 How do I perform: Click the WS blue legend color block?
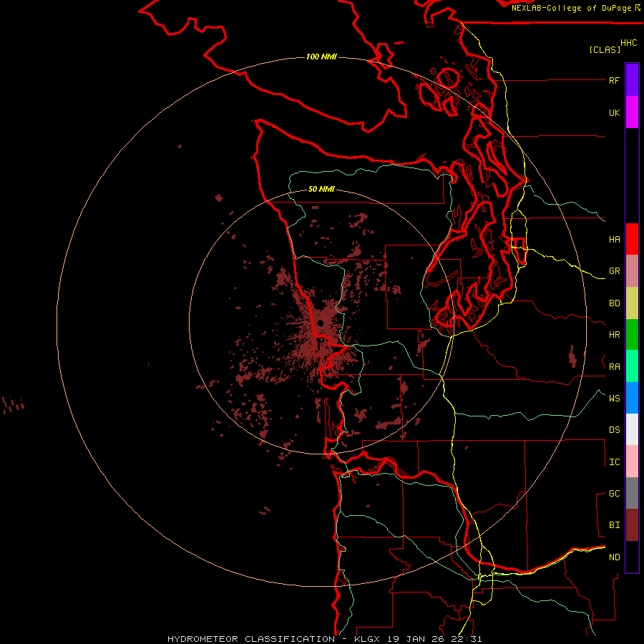632,398
